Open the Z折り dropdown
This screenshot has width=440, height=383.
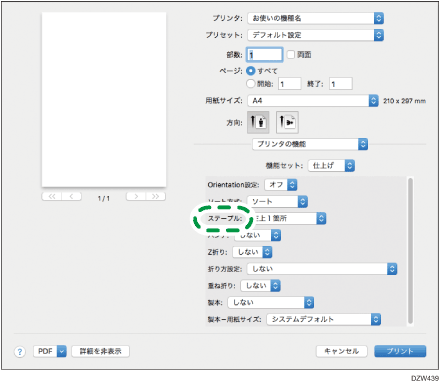coord(252,252)
